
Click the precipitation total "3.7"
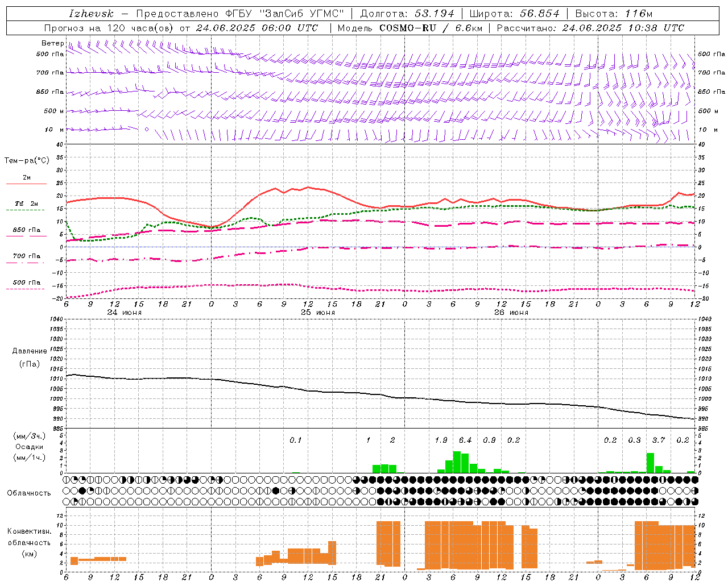click(x=659, y=440)
